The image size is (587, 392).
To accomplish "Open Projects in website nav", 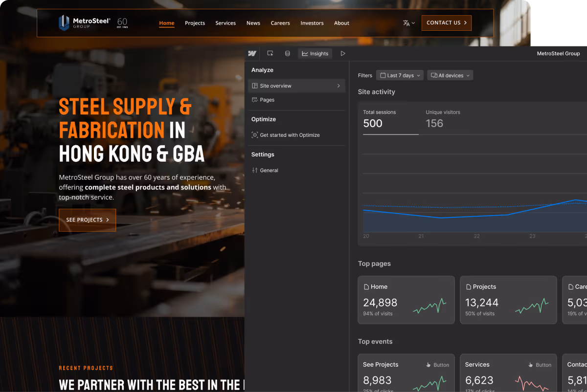I will point(195,23).
